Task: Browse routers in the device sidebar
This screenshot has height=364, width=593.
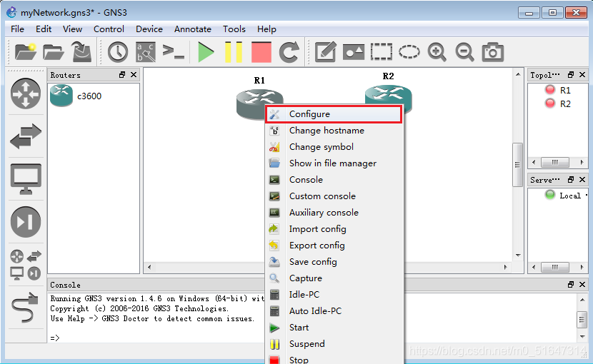Action: tap(25, 93)
